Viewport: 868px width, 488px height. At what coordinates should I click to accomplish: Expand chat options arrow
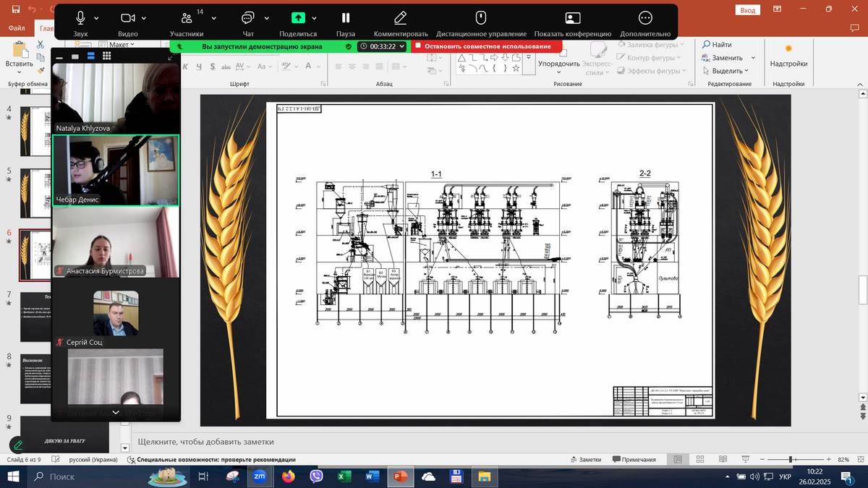267,18
